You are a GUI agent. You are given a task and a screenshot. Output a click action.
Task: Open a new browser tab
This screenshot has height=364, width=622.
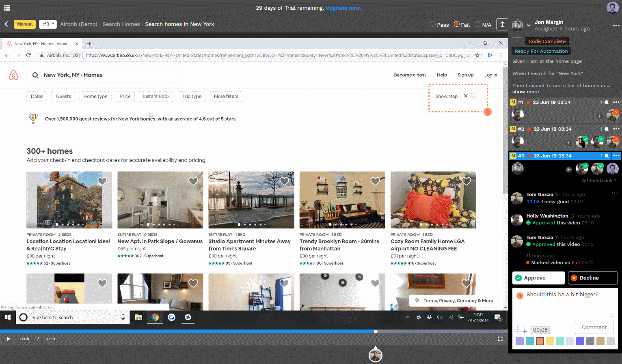point(89,43)
